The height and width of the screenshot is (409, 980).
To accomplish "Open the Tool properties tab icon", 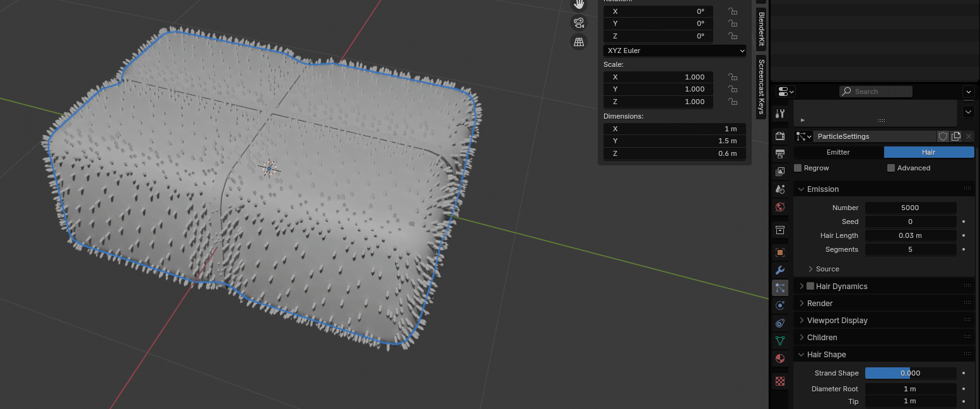I will click(780, 114).
